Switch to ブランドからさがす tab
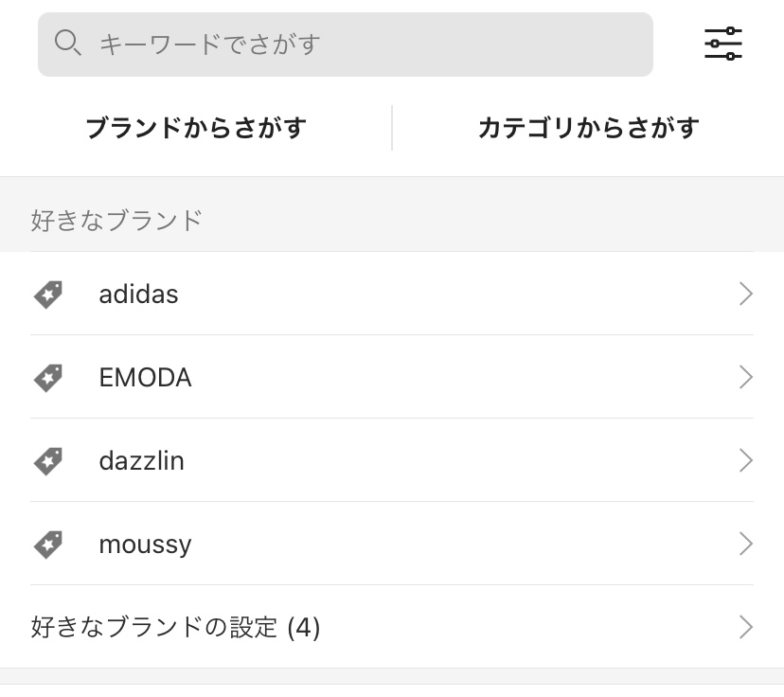This screenshot has width=784, height=697. click(x=196, y=128)
